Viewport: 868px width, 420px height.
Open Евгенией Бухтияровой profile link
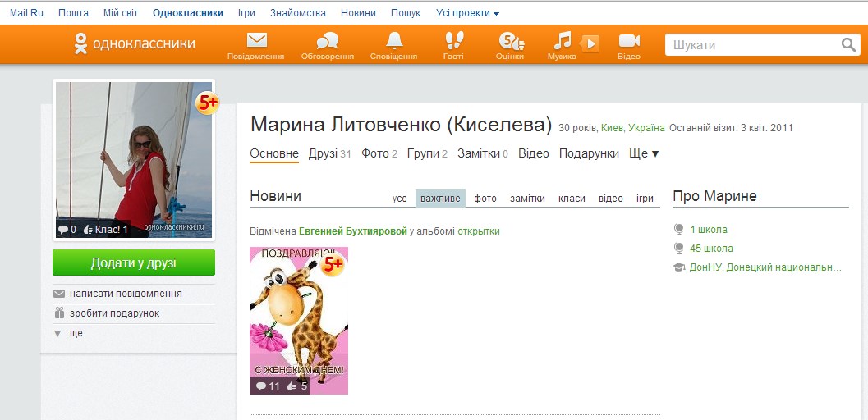(353, 231)
